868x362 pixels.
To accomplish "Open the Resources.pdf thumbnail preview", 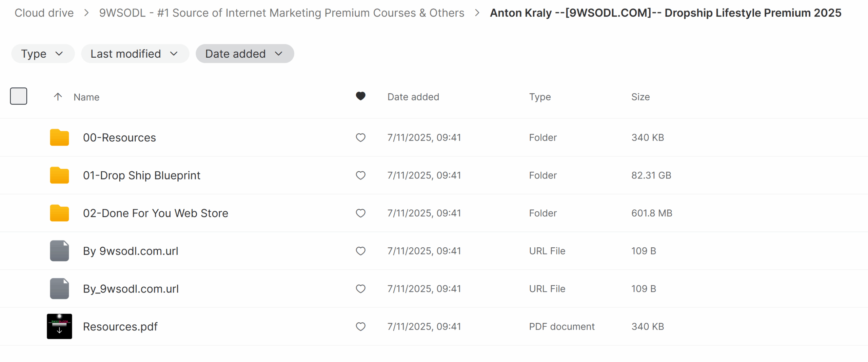I will [x=59, y=326].
